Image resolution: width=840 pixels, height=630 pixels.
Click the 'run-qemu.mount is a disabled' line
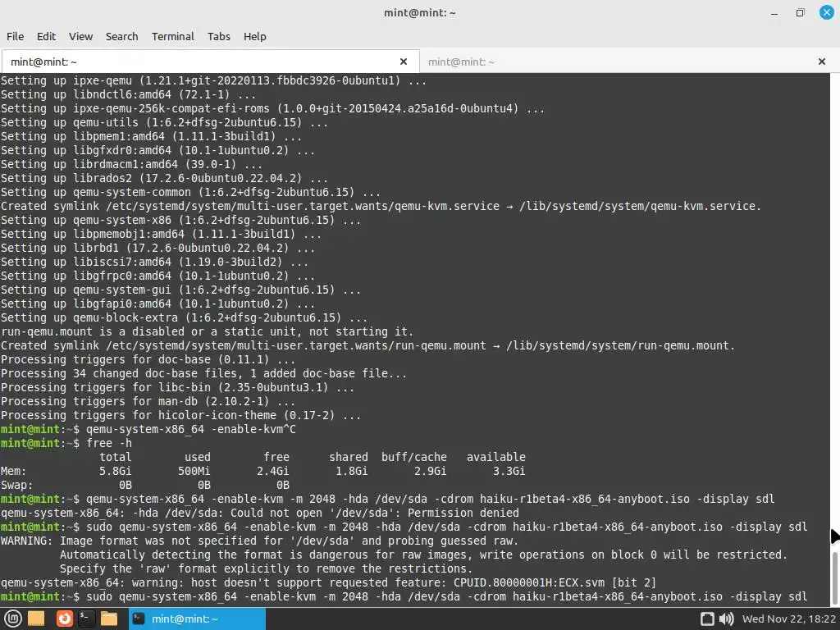(207, 331)
